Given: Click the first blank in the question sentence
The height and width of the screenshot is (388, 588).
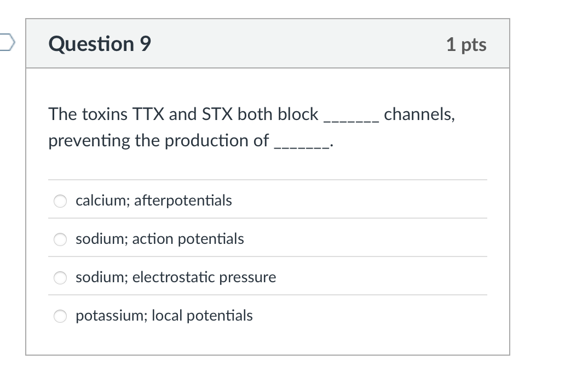Looking at the screenshot, I should click(351, 119).
